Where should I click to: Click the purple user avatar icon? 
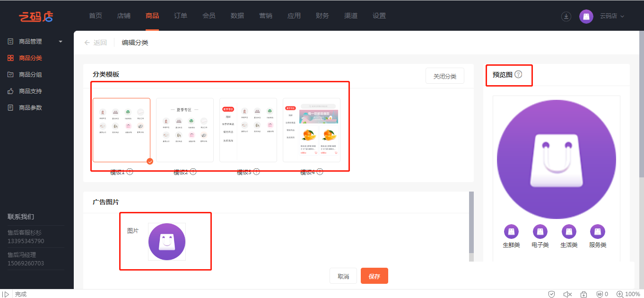(x=586, y=16)
